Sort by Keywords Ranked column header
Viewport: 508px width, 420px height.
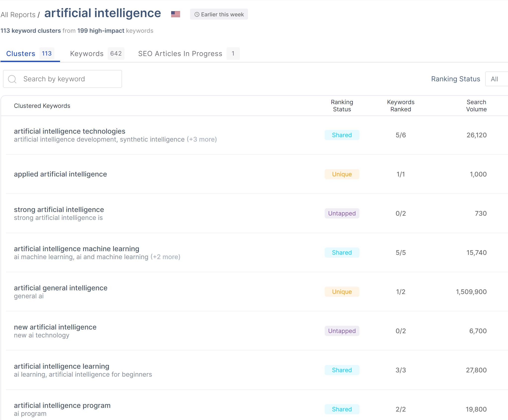pos(400,106)
